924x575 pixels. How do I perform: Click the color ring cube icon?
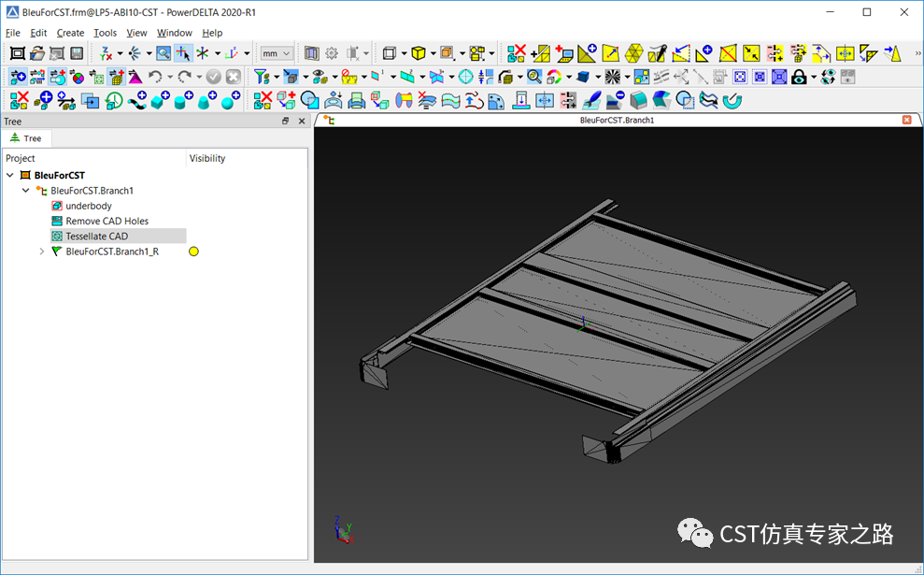coord(554,77)
